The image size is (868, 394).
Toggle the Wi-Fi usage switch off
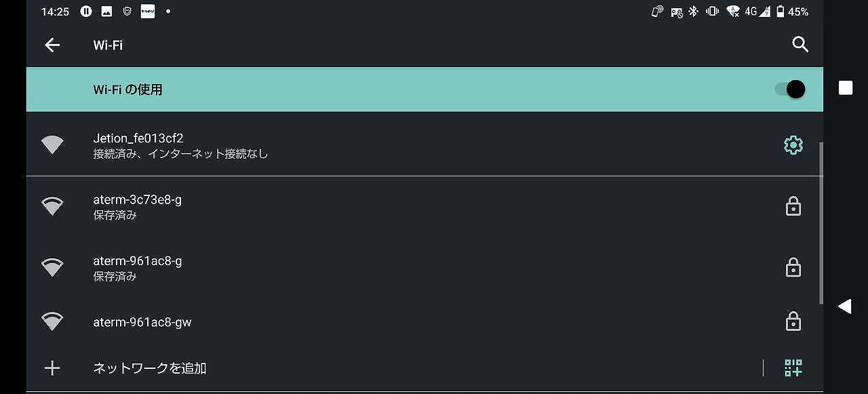pyautogui.click(x=790, y=90)
